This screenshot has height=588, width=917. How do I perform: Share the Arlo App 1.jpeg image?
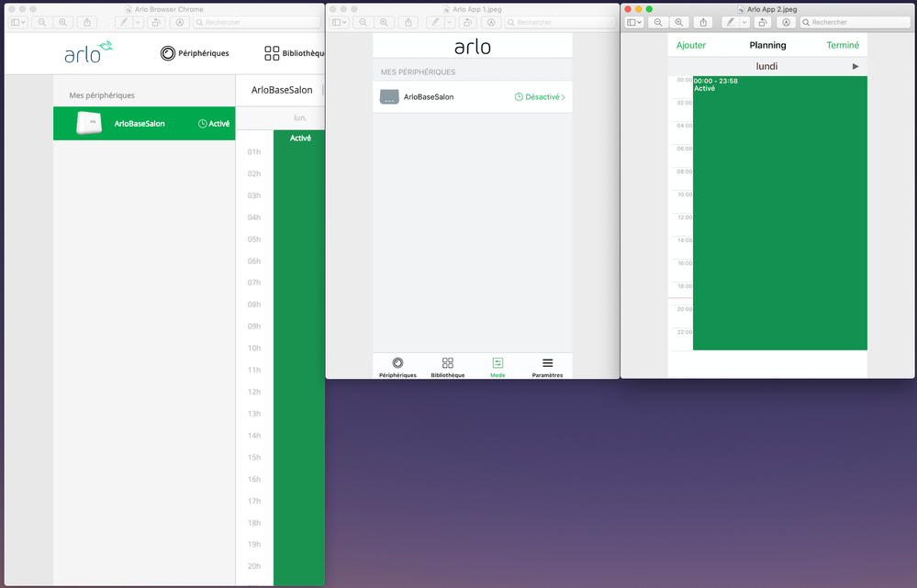pyautogui.click(x=408, y=22)
